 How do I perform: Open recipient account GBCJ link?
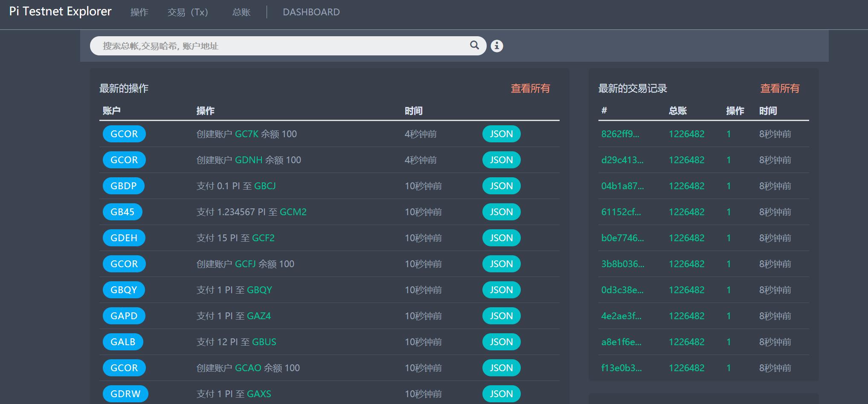coord(265,186)
